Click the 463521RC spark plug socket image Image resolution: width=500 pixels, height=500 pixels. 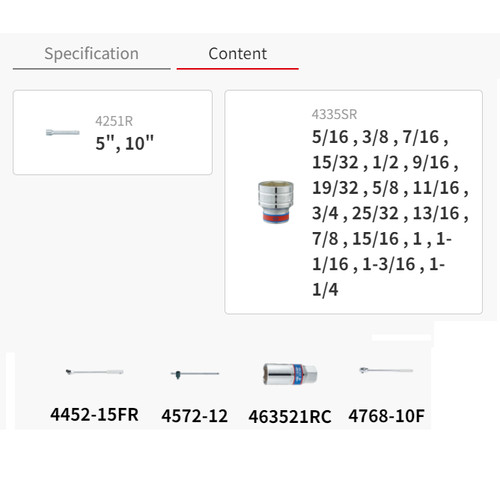pos(290,374)
